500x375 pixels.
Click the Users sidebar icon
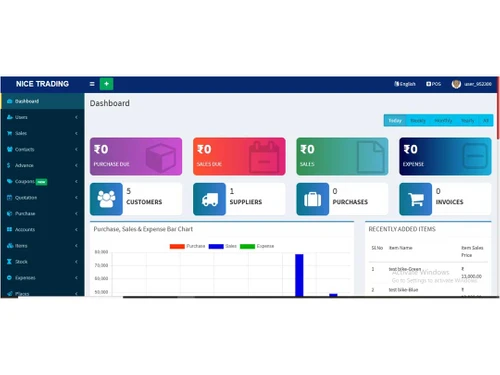point(10,117)
